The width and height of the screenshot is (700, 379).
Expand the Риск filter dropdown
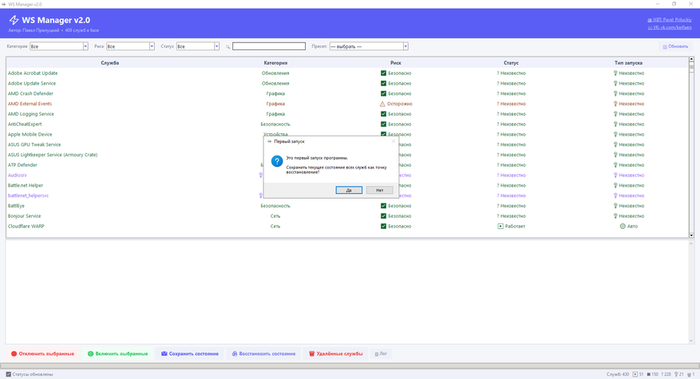tap(130, 46)
